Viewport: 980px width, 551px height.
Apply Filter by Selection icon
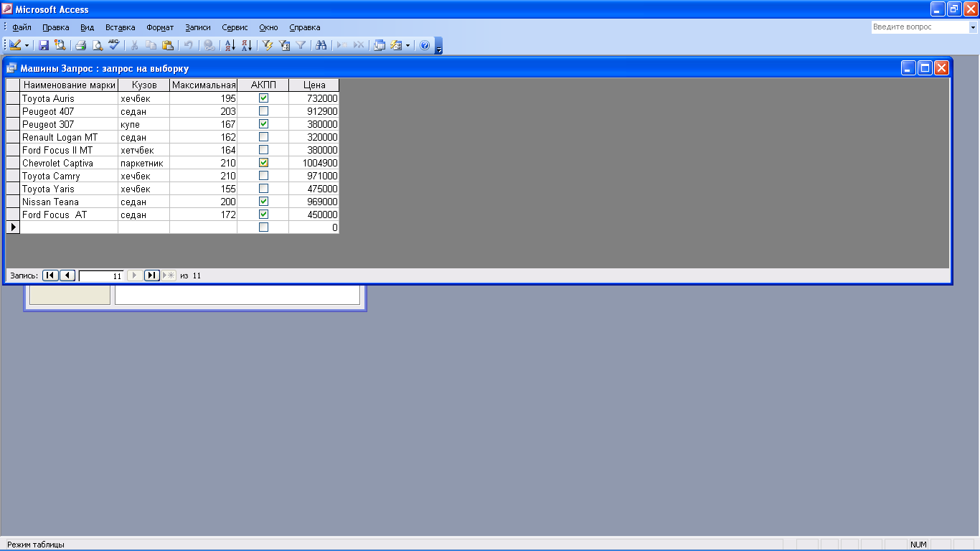point(268,45)
